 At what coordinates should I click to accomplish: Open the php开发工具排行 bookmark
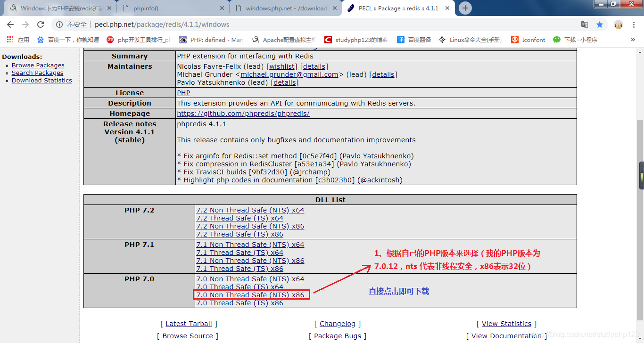[x=139, y=40]
